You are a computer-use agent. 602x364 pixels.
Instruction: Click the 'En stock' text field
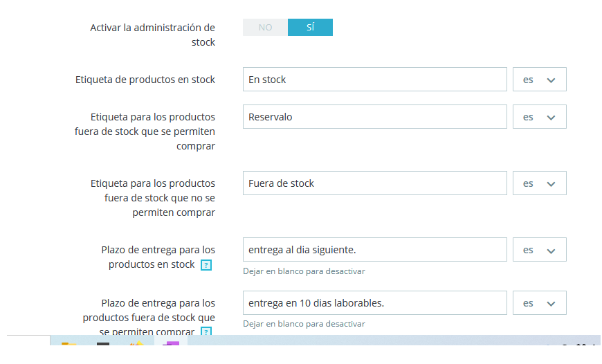coord(374,80)
